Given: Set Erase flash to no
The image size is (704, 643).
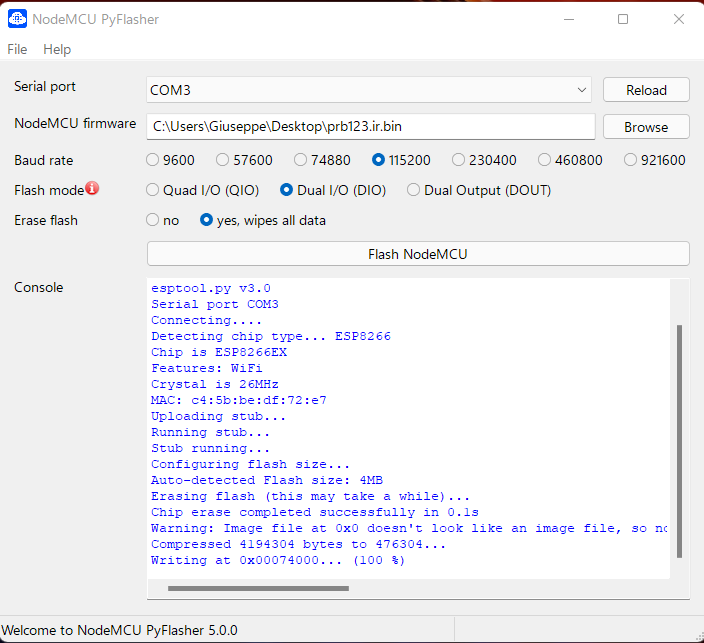Looking at the screenshot, I should 163,220.
